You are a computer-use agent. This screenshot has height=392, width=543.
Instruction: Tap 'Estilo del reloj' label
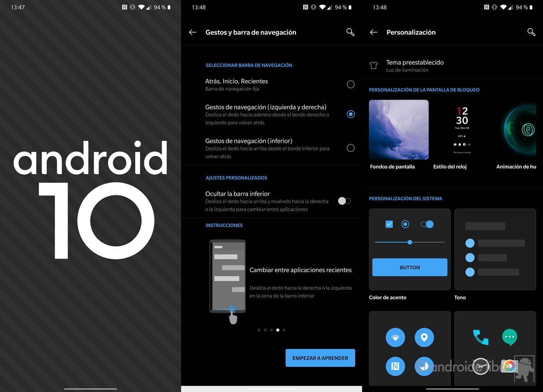pos(450,167)
